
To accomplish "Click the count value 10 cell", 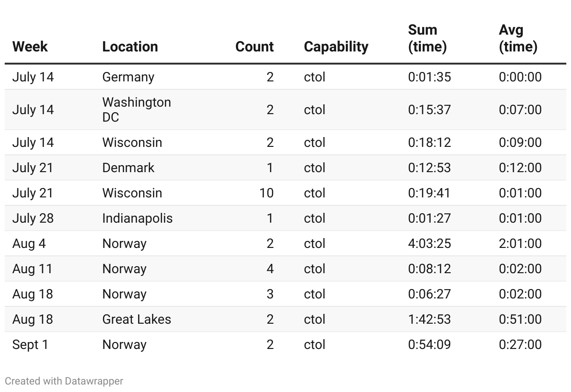I will click(266, 193).
